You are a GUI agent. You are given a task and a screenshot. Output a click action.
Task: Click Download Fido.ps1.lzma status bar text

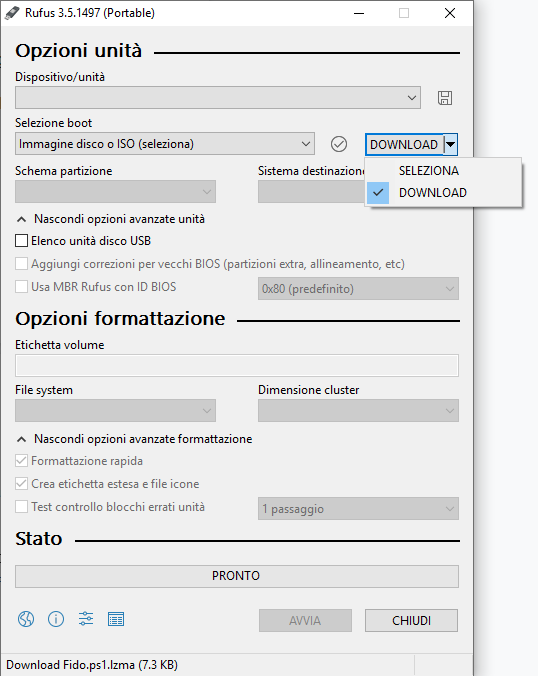(92, 665)
